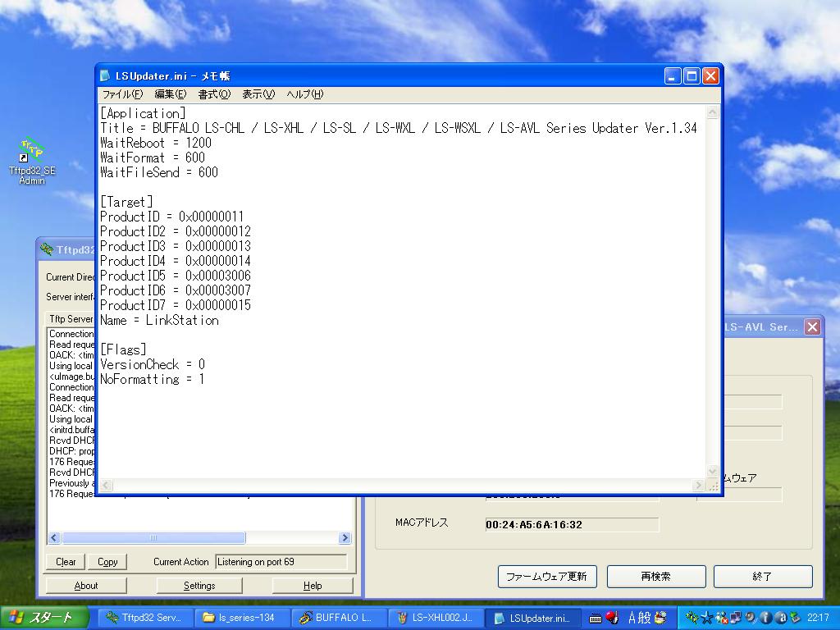The height and width of the screenshot is (630, 840).
Task: Switch to LS-XHL002.J... taskbar item
Action: tap(436, 618)
